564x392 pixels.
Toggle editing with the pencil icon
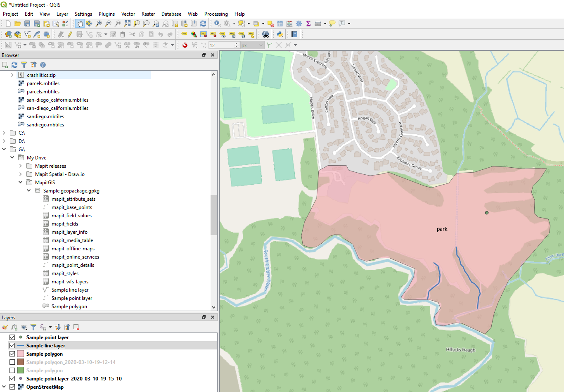pyautogui.click(x=70, y=34)
